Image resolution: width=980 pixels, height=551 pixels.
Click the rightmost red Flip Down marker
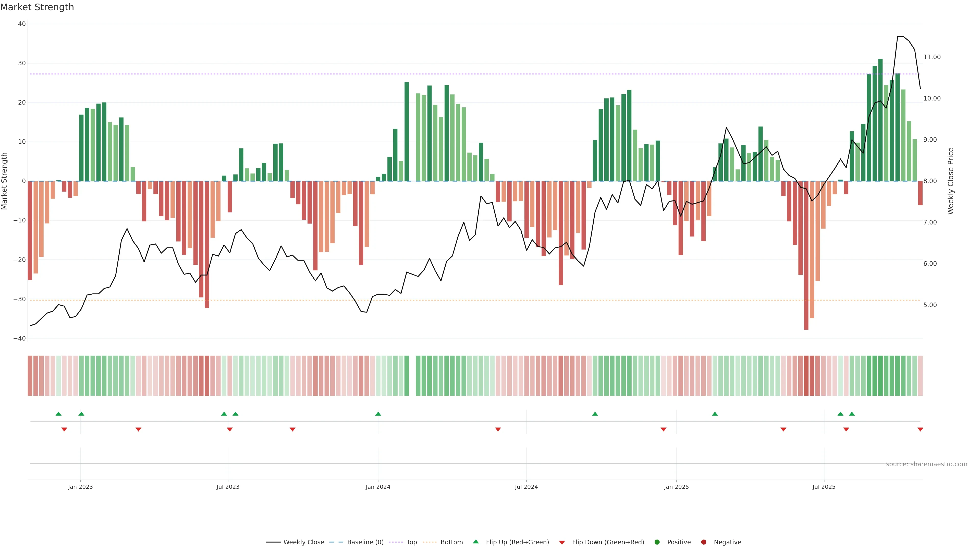tap(920, 429)
